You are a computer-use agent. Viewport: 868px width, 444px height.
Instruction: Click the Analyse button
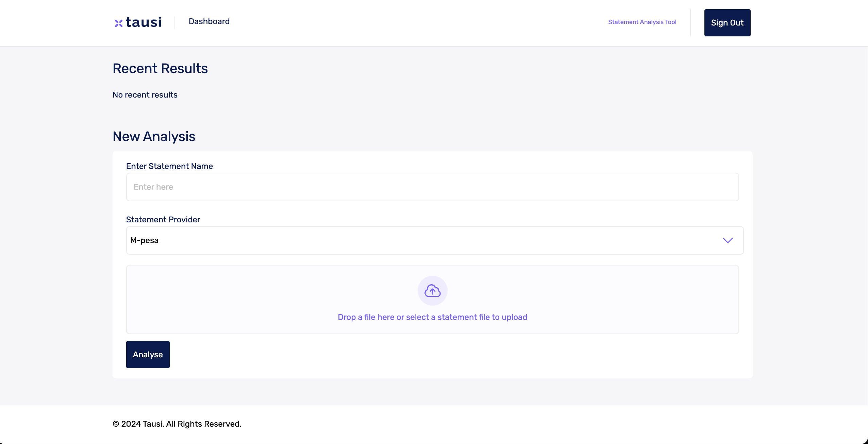click(x=148, y=355)
